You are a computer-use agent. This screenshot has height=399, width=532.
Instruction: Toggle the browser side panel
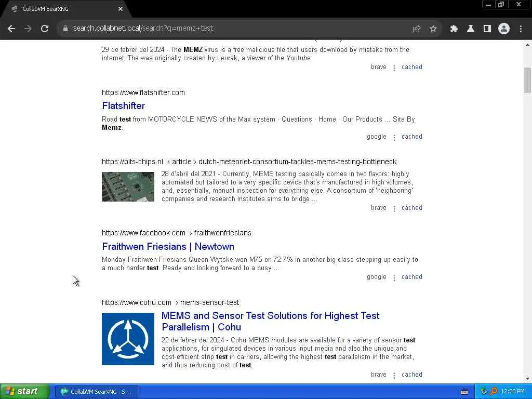[x=487, y=29]
